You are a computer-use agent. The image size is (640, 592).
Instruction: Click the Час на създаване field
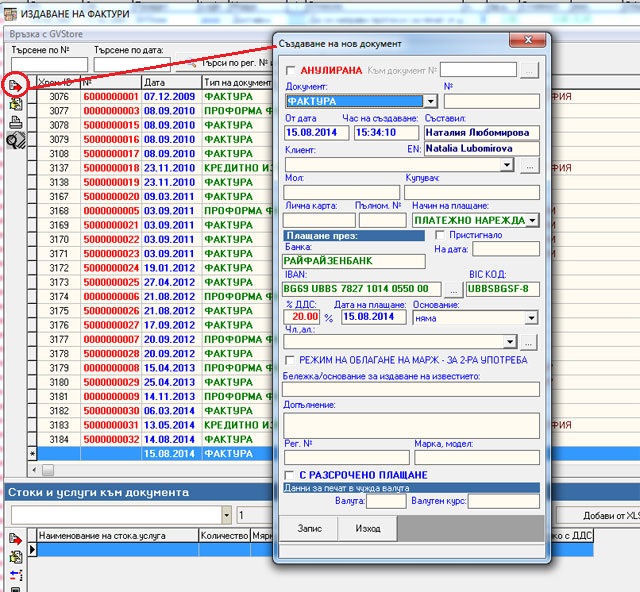tap(386, 133)
